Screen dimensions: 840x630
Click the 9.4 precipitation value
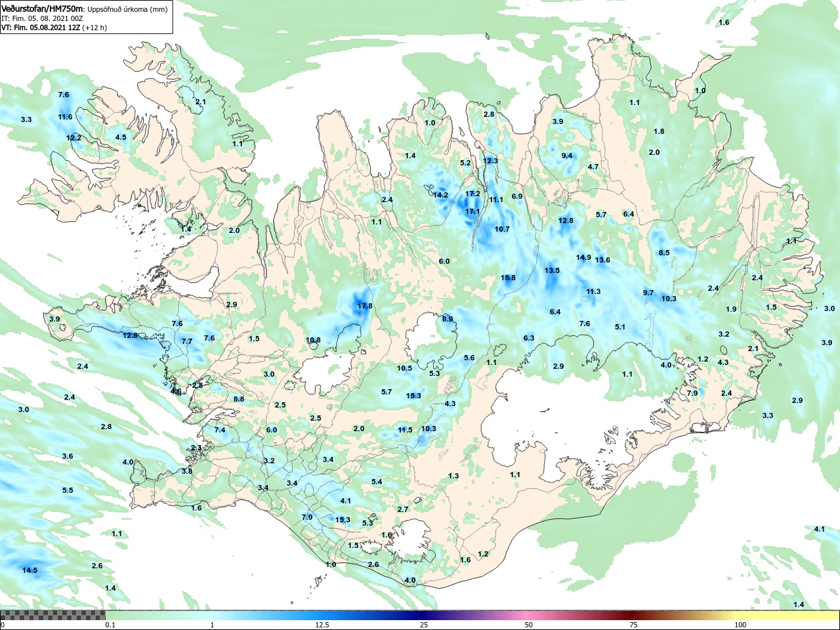click(x=567, y=156)
